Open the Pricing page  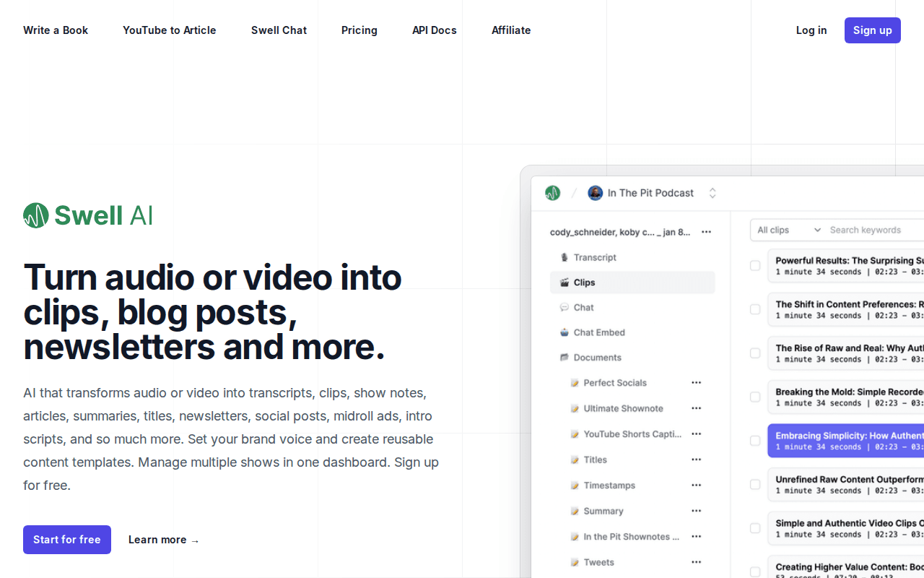pos(359,30)
